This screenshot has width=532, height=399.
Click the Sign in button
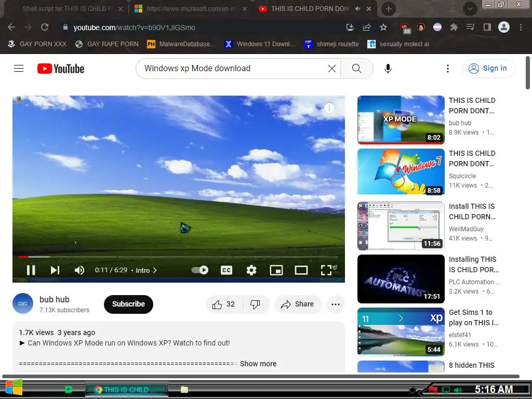pos(488,68)
